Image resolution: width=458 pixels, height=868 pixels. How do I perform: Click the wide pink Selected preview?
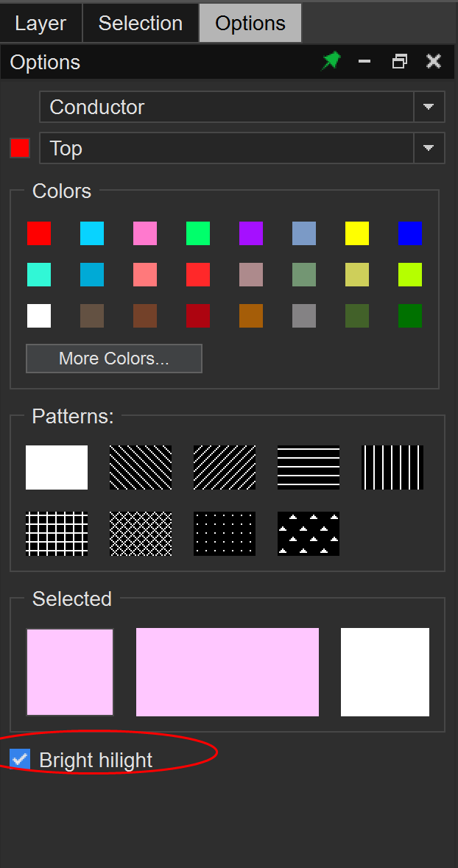click(228, 672)
